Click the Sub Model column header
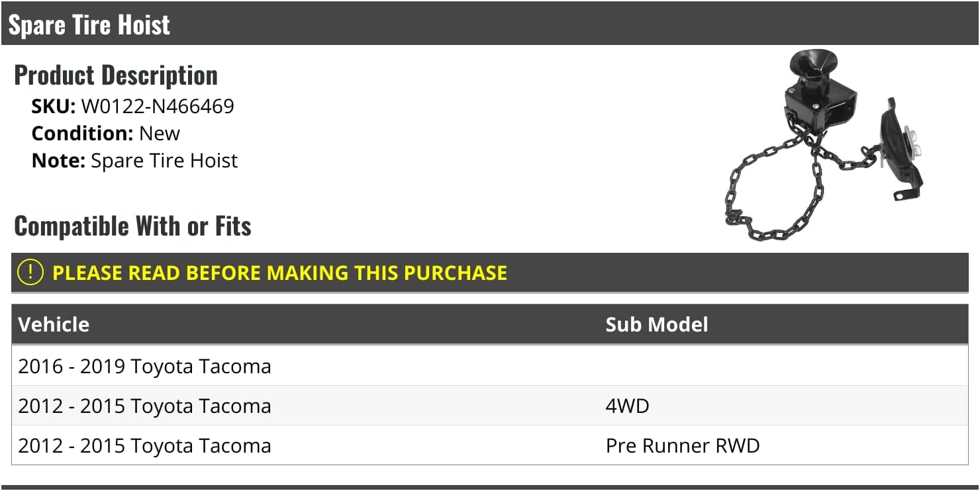980x491 pixels. [656, 324]
